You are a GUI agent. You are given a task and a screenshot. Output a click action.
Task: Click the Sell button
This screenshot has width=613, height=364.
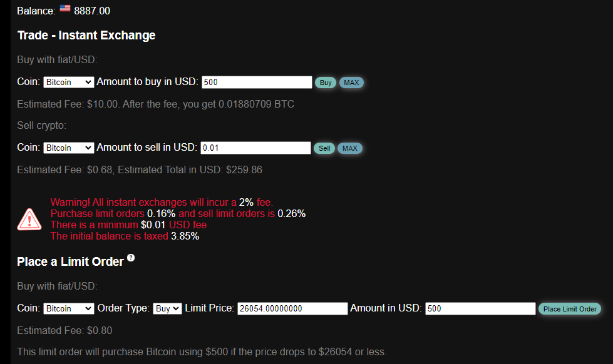324,148
